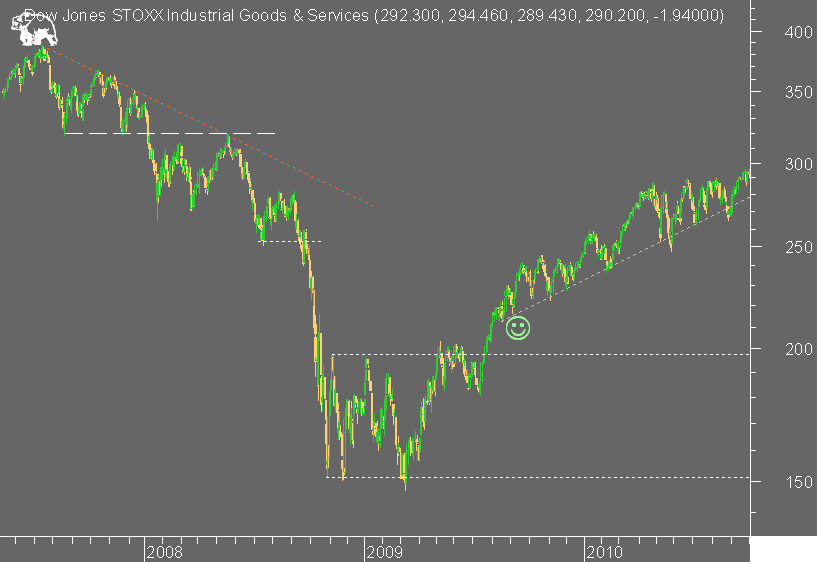Viewport: 817px width, 562px height.
Task: Click the price axis label 150
Action: click(799, 482)
